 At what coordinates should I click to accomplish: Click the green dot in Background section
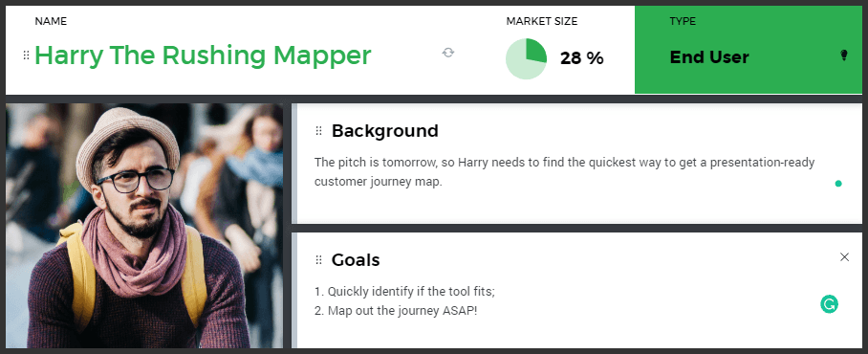838,184
